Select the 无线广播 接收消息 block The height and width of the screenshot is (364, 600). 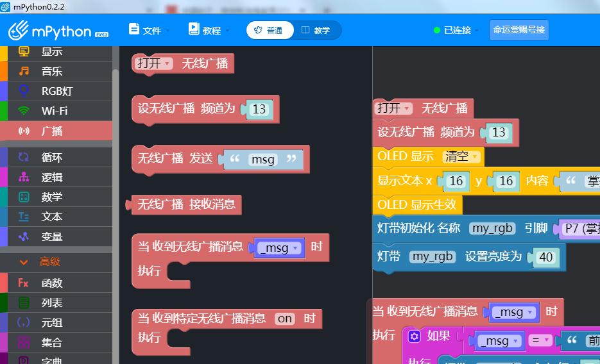pyautogui.click(x=186, y=204)
